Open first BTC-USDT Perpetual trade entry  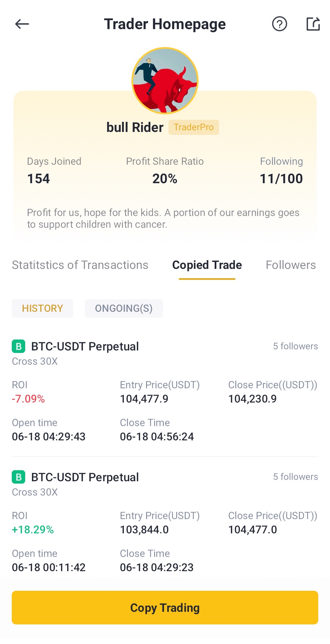pyautogui.click(x=165, y=391)
